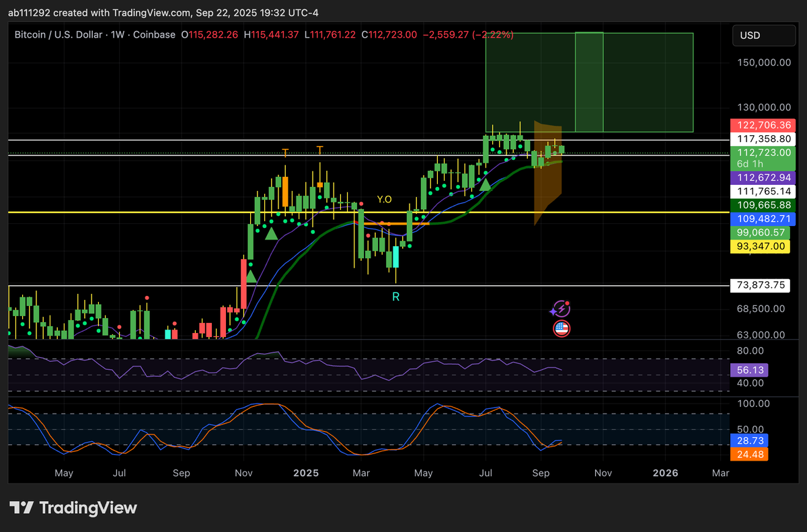Viewport: 807px width, 532px height.
Task: Toggle the blue 28.73 stochastic value label
Action: point(749,441)
